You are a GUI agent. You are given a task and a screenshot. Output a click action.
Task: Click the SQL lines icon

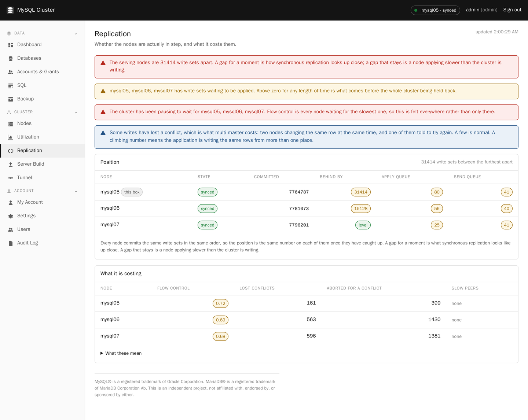(11, 85)
